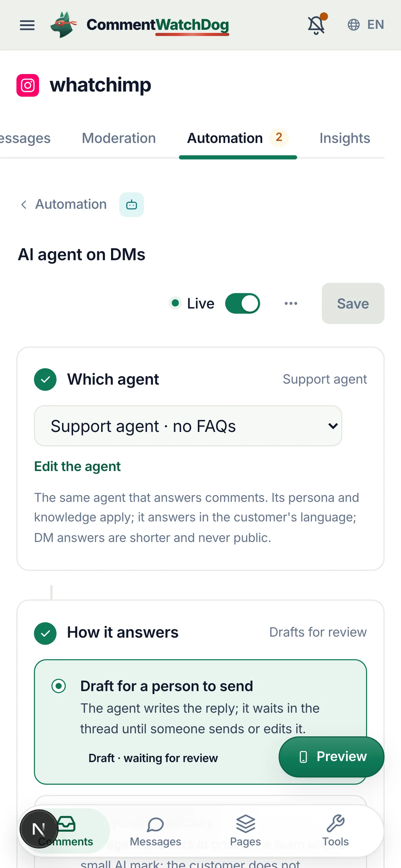Open the Edit the agent link
Image resolution: width=401 pixels, height=868 pixels.
pos(77,467)
